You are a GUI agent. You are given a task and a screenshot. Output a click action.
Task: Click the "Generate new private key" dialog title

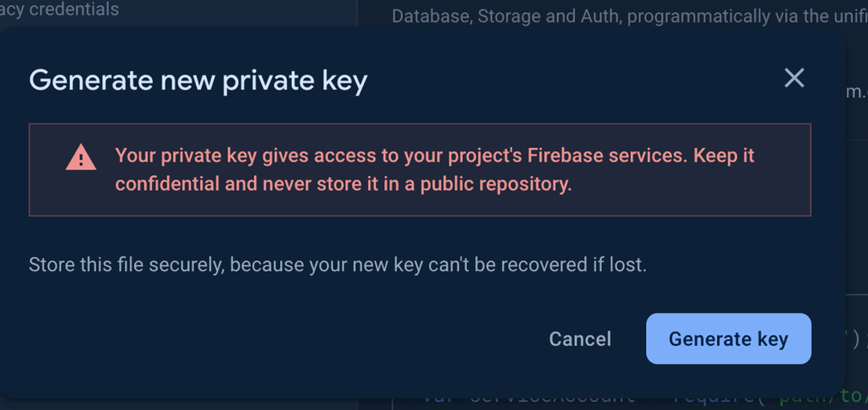tap(198, 80)
